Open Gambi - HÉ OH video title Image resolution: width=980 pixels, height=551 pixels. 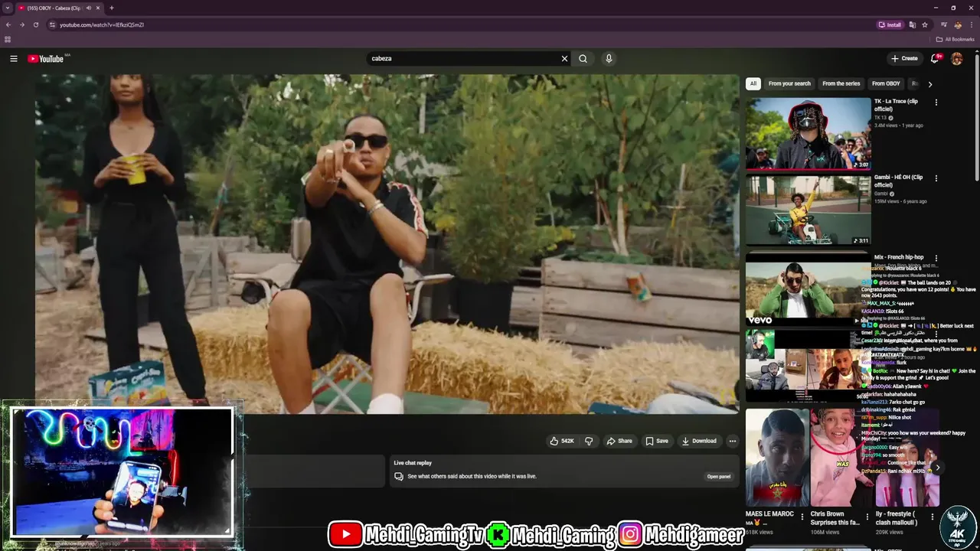point(899,181)
